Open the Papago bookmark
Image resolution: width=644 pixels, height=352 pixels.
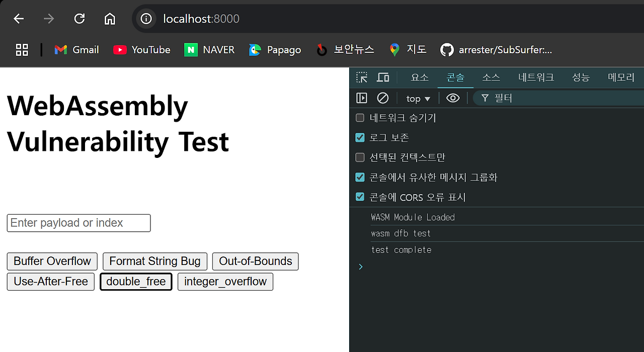click(x=275, y=50)
